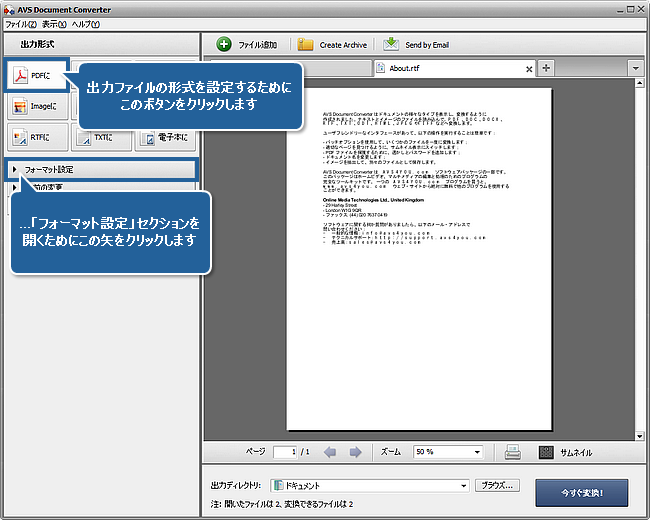The height and width of the screenshot is (520, 650).
Task: Open the 表示 menu
Action: pyautogui.click(x=54, y=24)
